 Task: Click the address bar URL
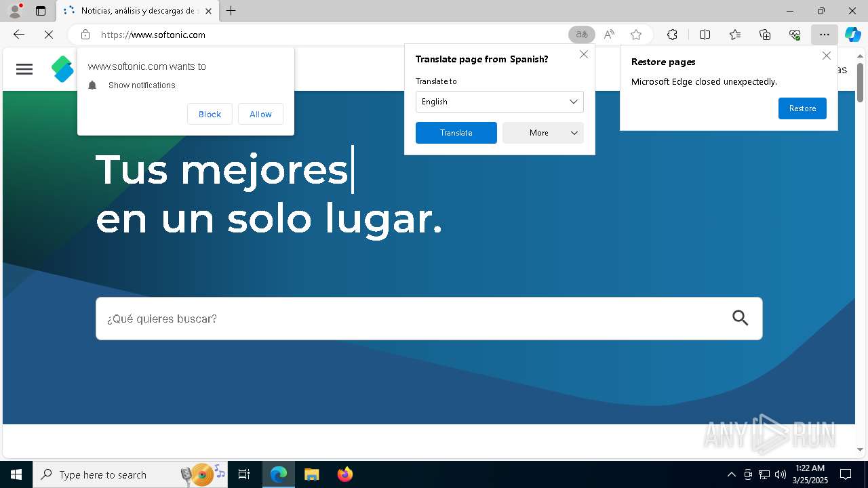coord(153,35)
